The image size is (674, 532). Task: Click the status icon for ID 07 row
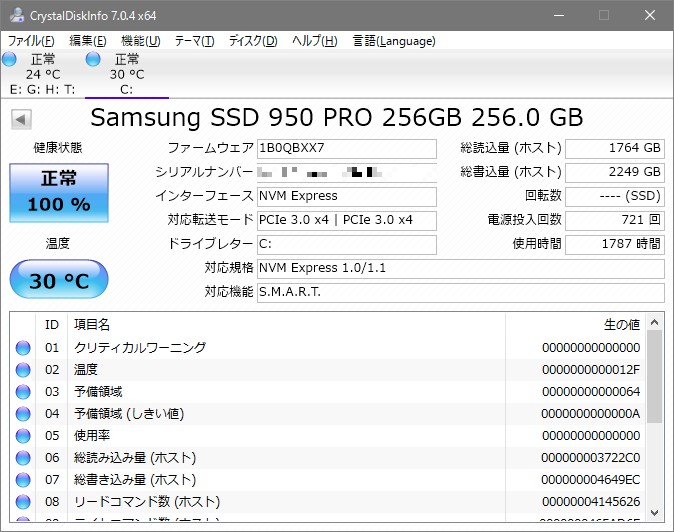coord(23,480)
